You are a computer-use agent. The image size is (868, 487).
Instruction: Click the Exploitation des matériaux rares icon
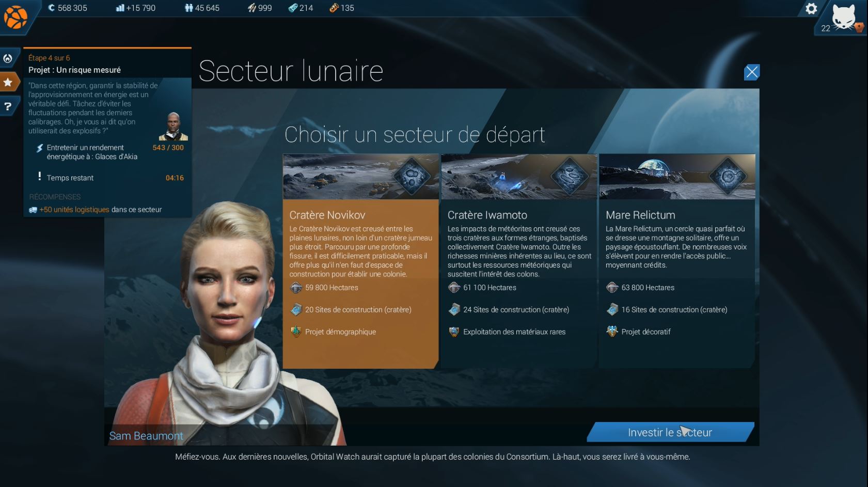[x=454, y=332]
